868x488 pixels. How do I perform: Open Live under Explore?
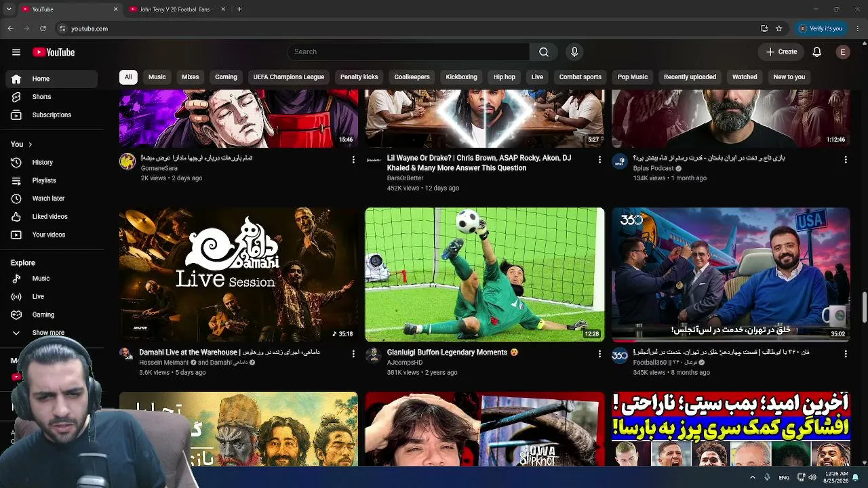[52, 297]
